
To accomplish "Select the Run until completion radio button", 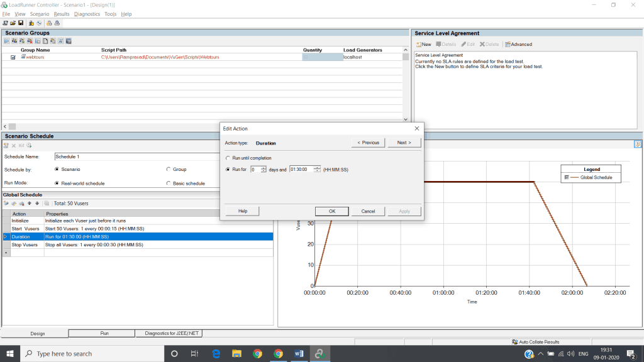I will (229, 158).
